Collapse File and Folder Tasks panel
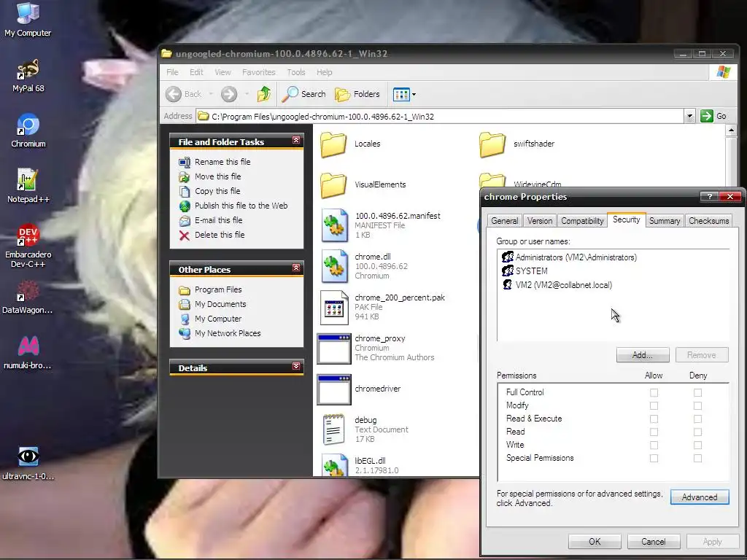 (x=296, y=141)
